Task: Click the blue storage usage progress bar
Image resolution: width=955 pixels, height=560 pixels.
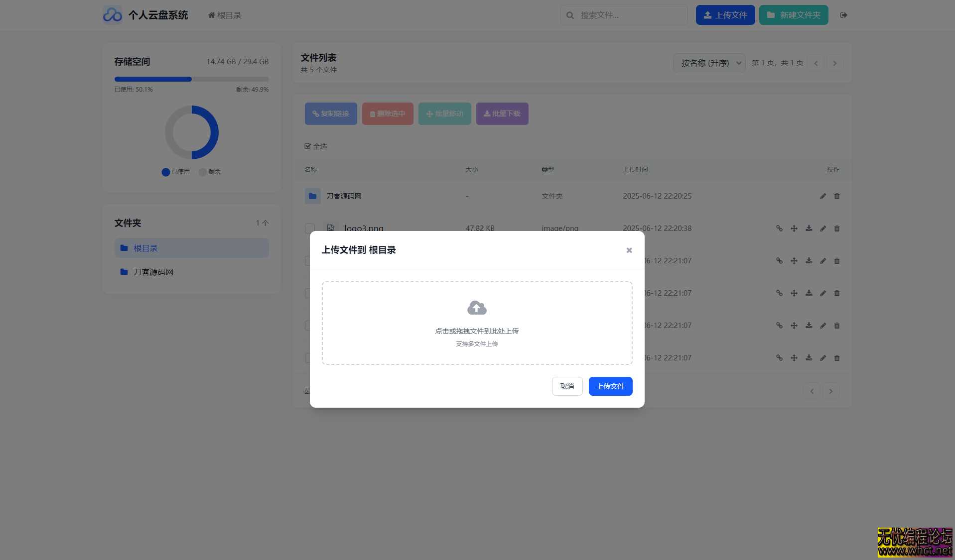Action: (x=153, y=79)
